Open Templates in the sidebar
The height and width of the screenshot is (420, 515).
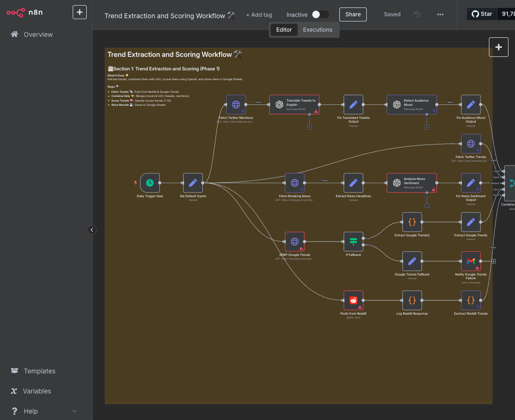[x=46, y=371]
